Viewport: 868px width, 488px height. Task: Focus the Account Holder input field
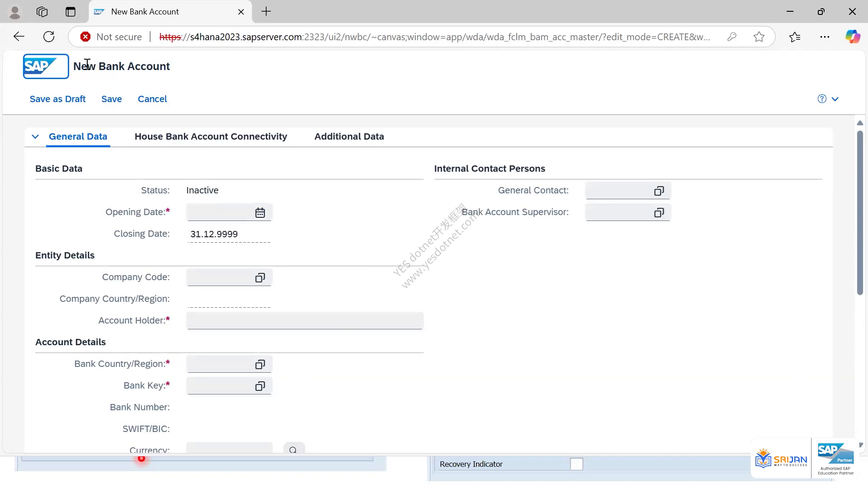pos(305,321)
